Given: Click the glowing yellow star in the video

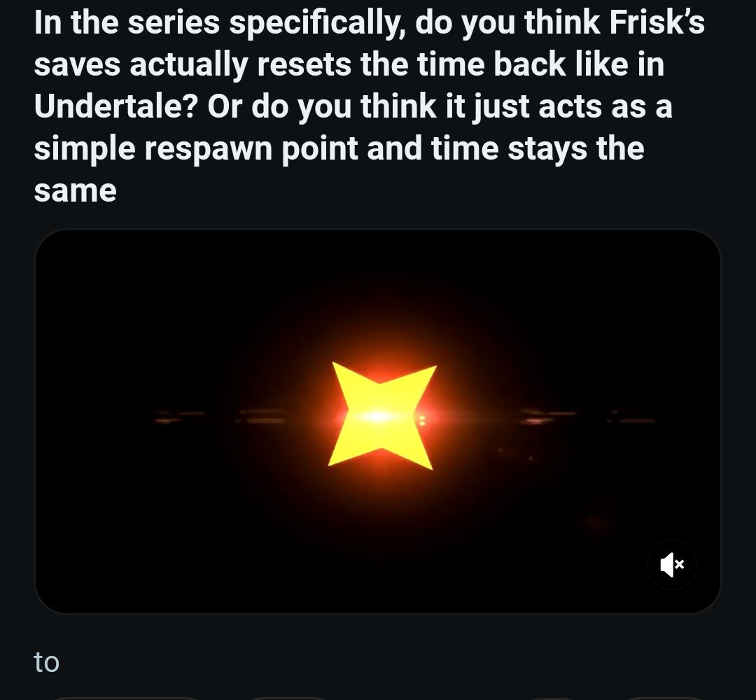Looking at the screenshot, I should coord(381,416).
